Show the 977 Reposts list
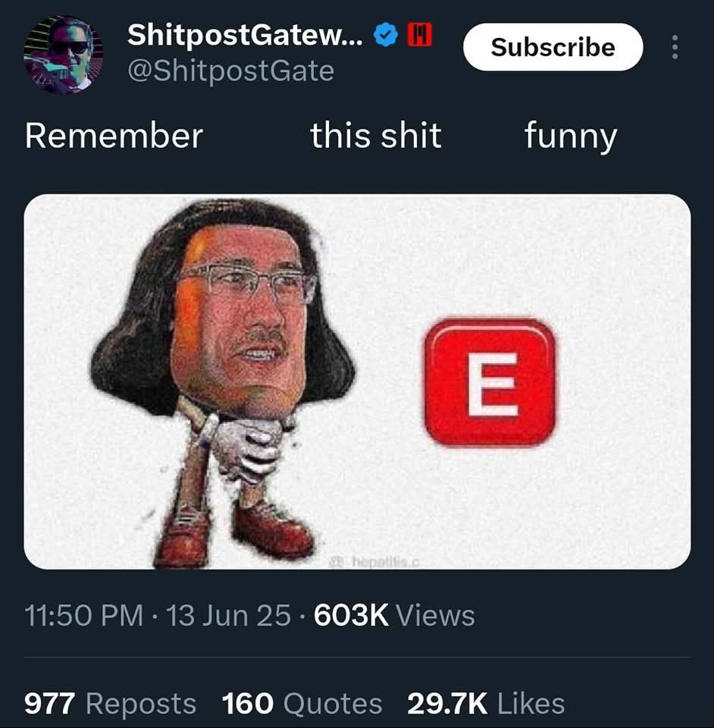The height and width of the screenshot is (728, 714). (x=110, y=704)
